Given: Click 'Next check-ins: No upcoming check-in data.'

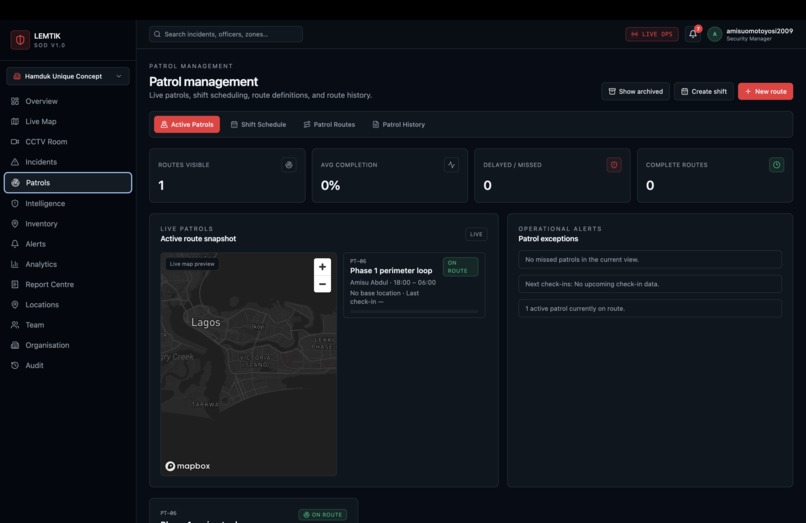Looking at the screenshot, I should pos(650,284).
